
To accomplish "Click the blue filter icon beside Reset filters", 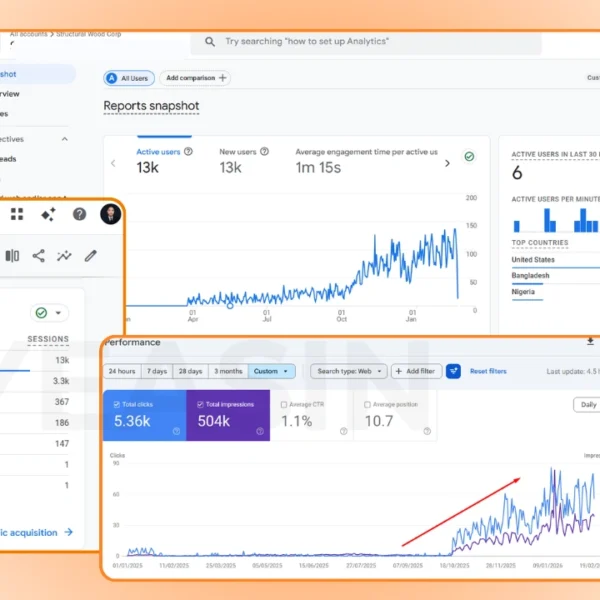I will (453, 371).
